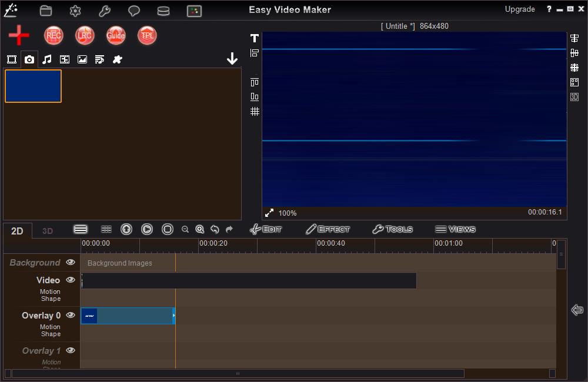The width and height of the screenshot is (588, 382).
Task: Switch to the puzzle piece plugins tab
Action: point(118,59)
